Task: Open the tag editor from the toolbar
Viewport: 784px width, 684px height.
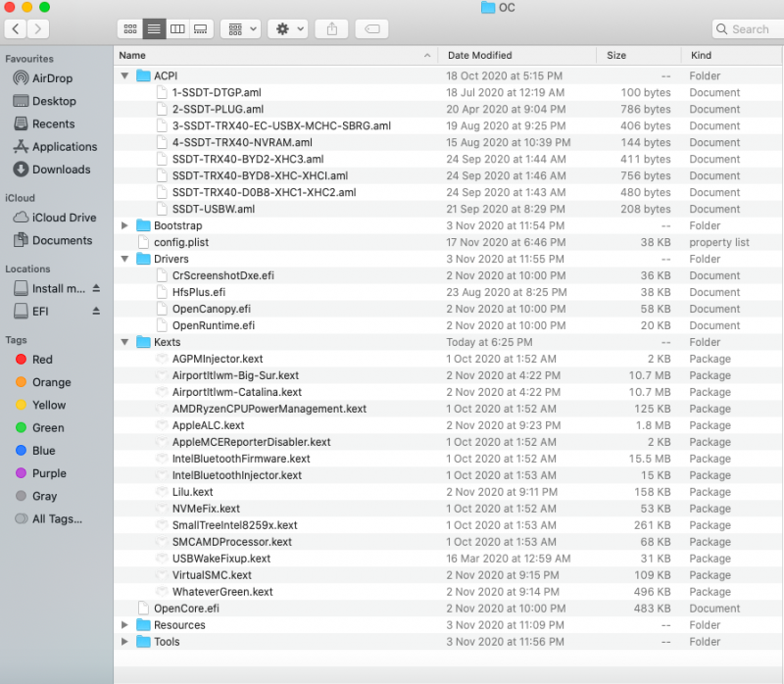Action: click(x=371, y=28)
